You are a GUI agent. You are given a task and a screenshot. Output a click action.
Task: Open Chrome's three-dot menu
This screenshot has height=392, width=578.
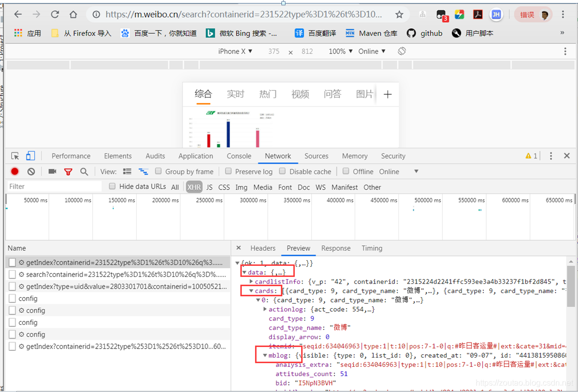[563, 15]
